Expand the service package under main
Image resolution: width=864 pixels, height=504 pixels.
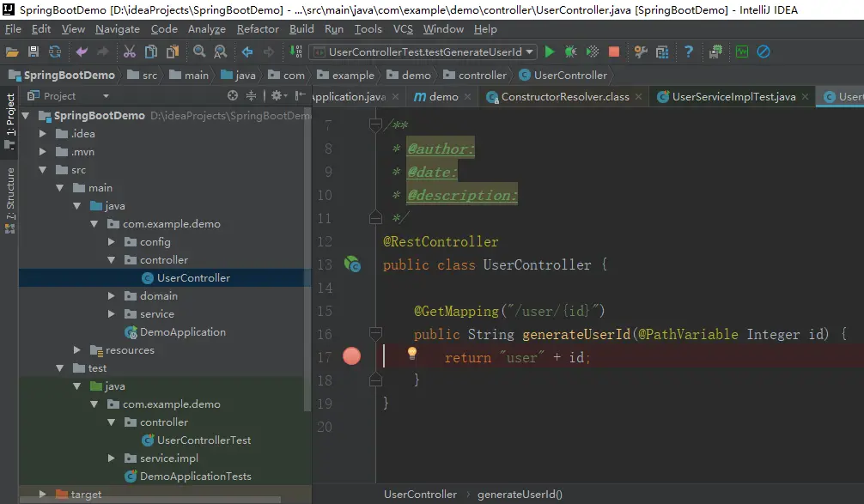112,314
